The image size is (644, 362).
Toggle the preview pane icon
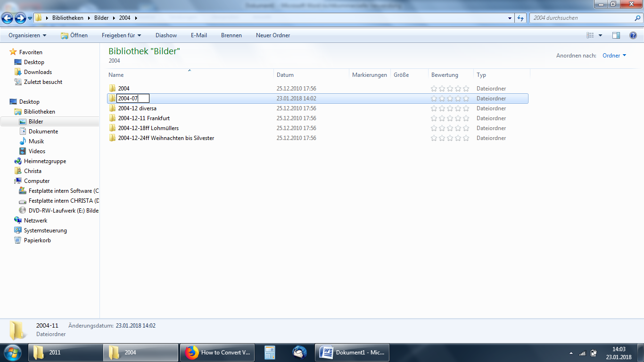(x=616, y=35)
